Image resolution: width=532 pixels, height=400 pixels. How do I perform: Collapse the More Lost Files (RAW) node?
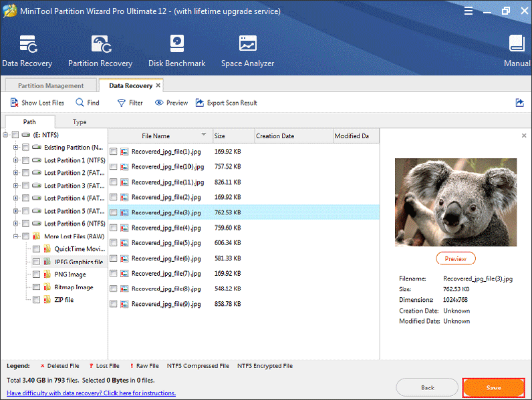[15, 236]
